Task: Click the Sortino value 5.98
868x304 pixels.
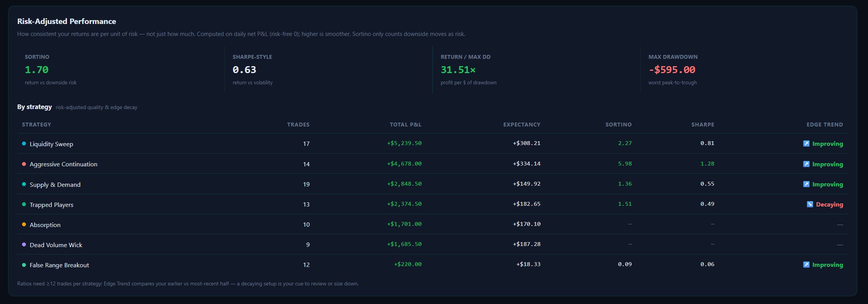Action: pos(625,164)
